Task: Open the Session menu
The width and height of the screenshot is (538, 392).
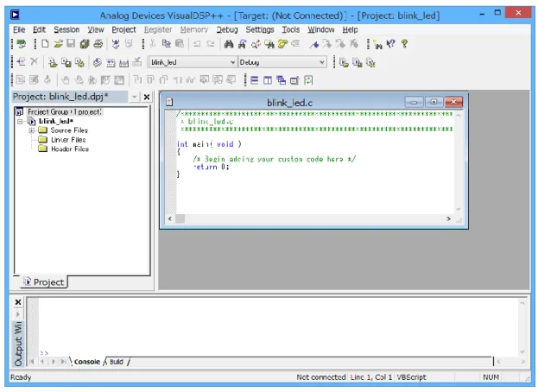Action: (x=66, y=30)
